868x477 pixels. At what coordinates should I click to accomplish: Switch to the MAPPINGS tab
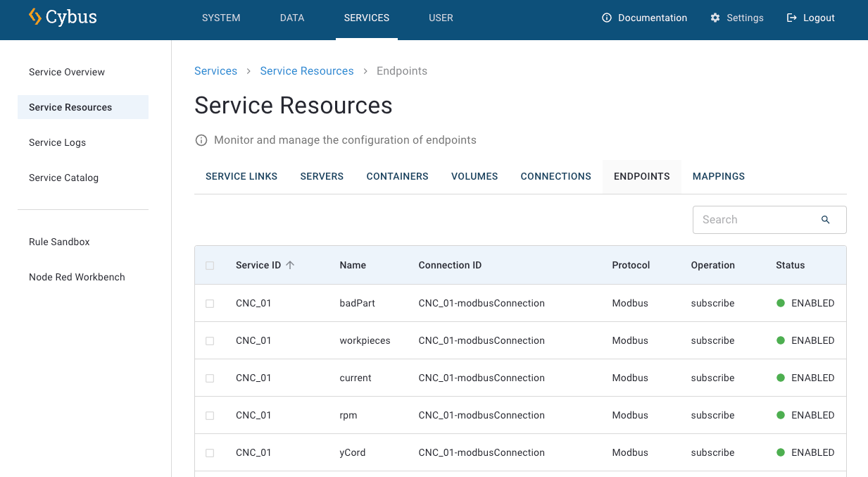click(x=718, y=177)
